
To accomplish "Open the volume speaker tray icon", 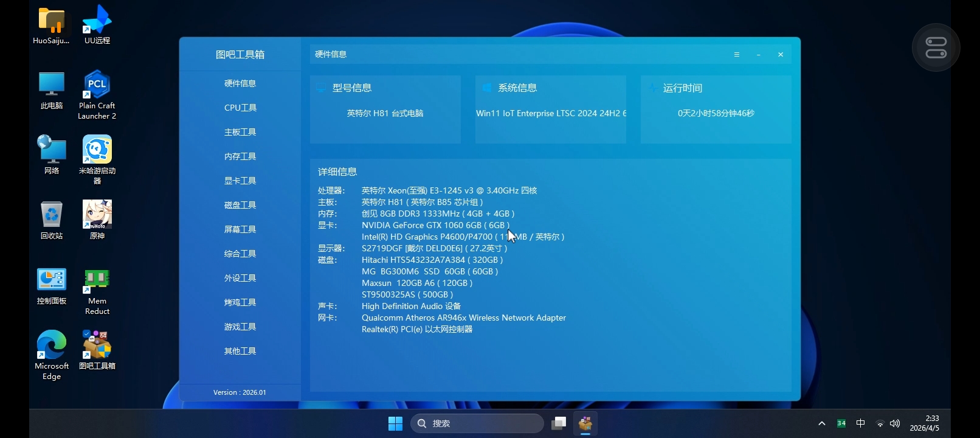I will pos(895,423).
